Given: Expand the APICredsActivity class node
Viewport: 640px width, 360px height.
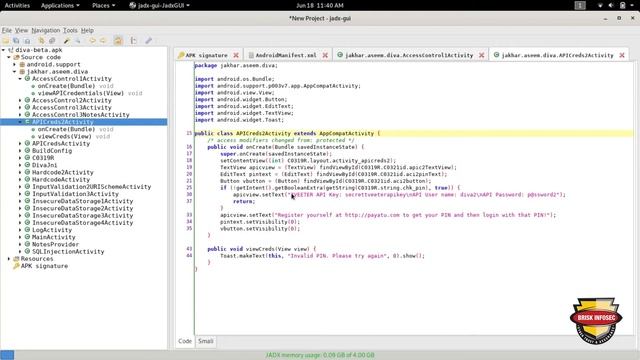Looking at the screenshot, I should coord(20,143).
